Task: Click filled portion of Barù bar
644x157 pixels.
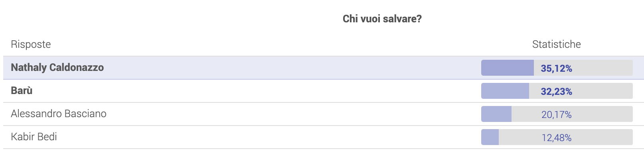Action: tap(505, 91)
